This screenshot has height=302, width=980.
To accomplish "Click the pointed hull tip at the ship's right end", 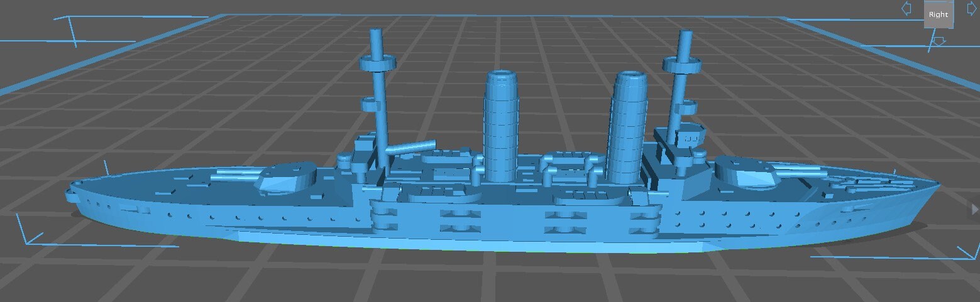I will coord(937,184).
